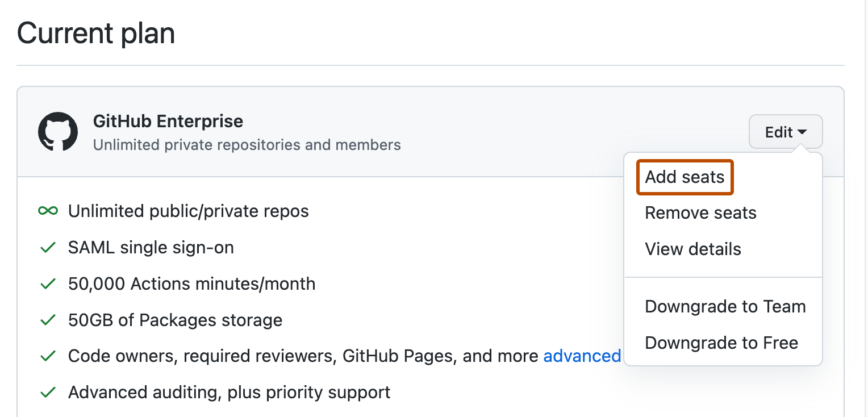Click the infinity icon beside unlimited repos

coord(48,211)
